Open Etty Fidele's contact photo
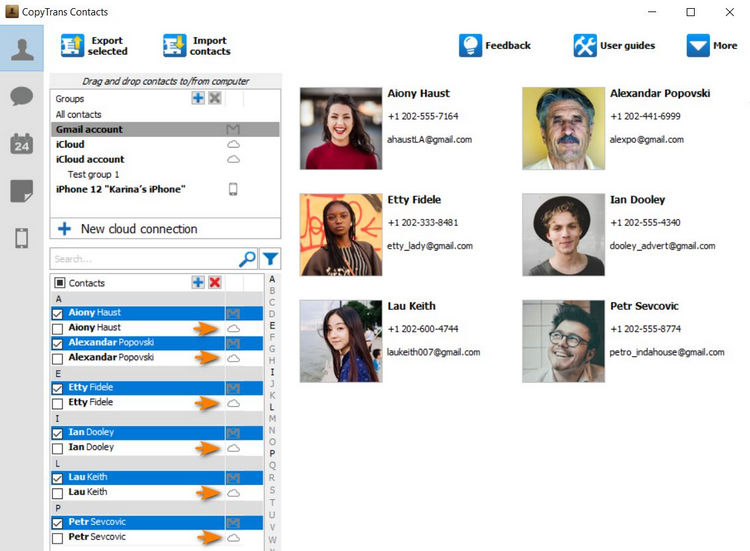The height and width of the screenshot is (551, 750). (341, 234)
